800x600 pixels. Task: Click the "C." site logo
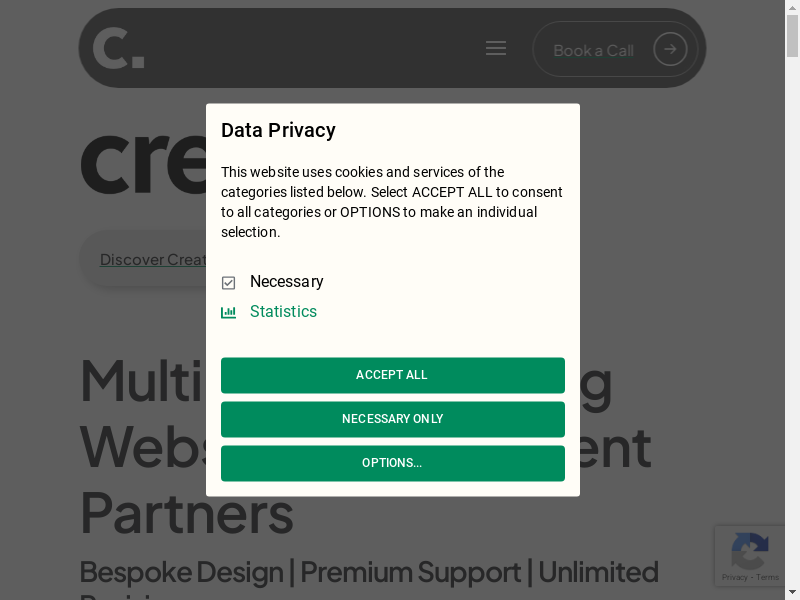pos(118,48)
